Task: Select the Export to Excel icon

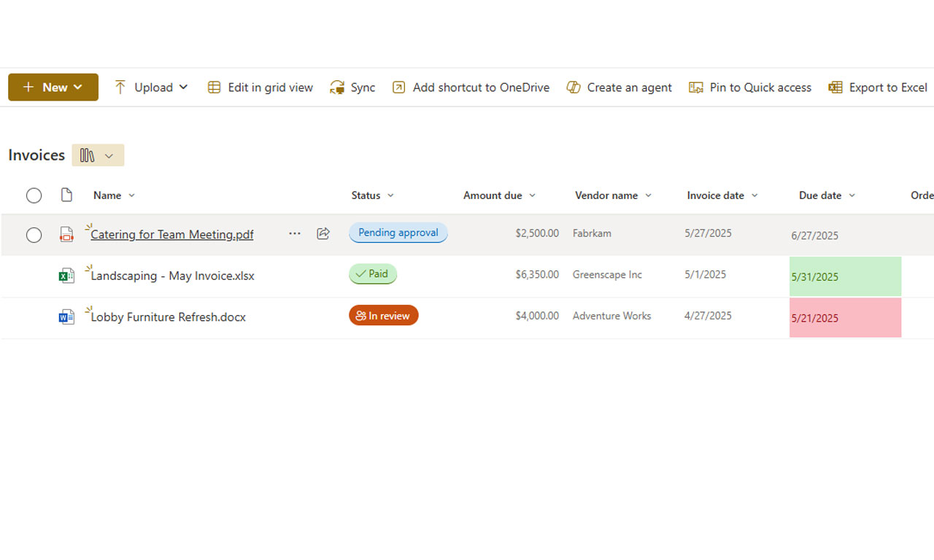Action: click(834, 87)
